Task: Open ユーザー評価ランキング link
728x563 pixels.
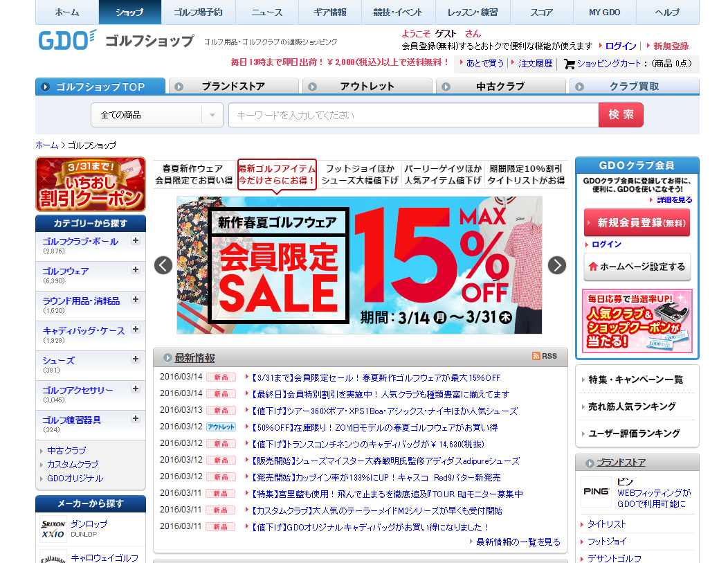Action: pos(634,434)
